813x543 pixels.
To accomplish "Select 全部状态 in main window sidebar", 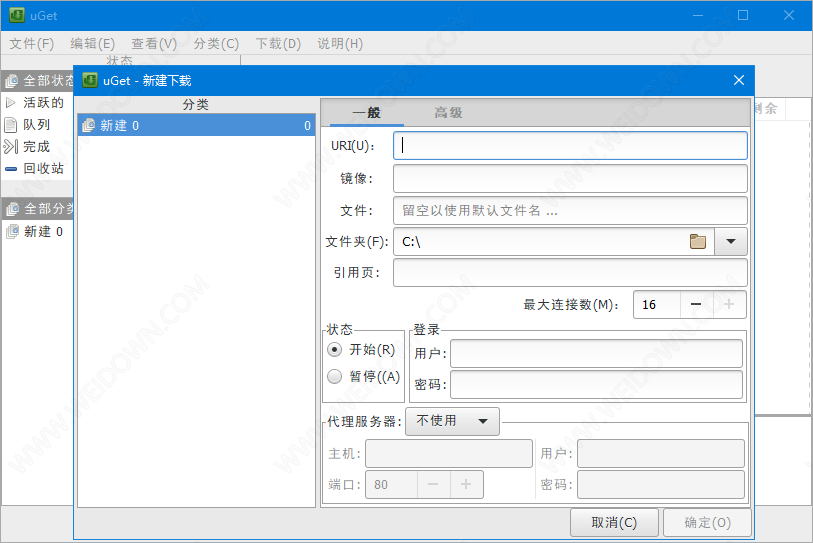I will pyautogui.click(x=37, y=81).
